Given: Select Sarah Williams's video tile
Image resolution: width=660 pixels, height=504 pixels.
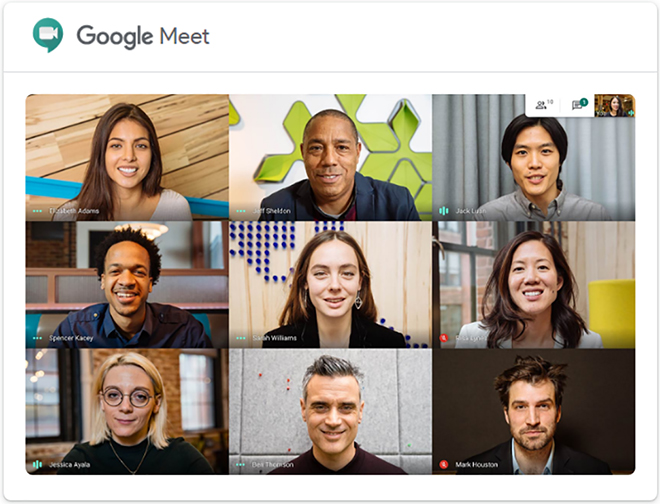Looking at the screenshot, I should click(330, 285).
